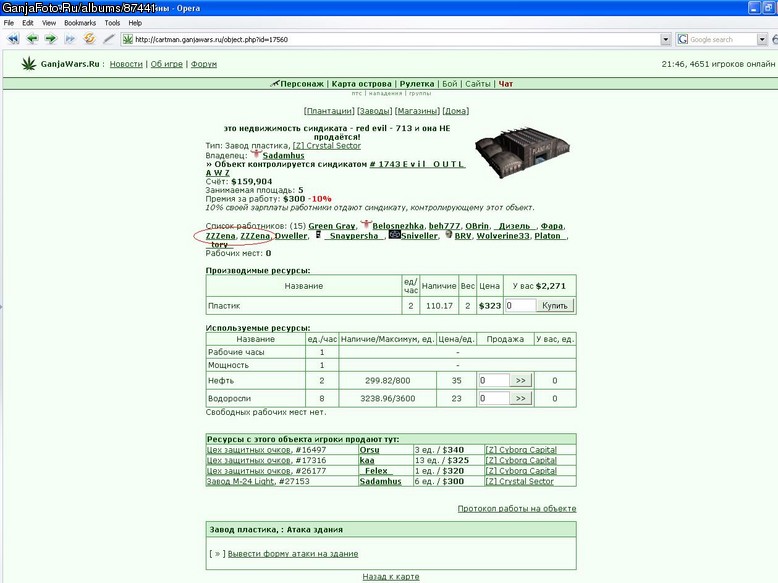Screen dimensions: 778x583
Task: Open Сайты in the navigation bar
Action: click(x=478, y=84)
